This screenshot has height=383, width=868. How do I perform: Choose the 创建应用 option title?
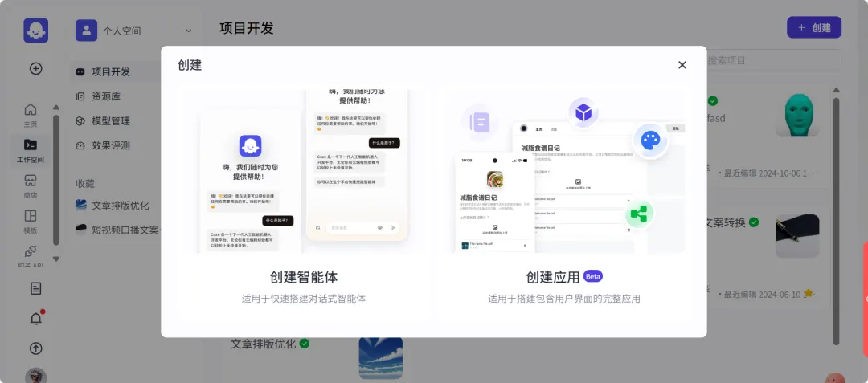click(552, 276)
